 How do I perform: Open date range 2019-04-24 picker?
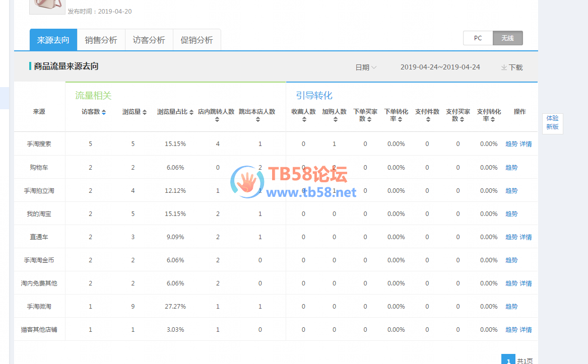(x=440, y=67)
